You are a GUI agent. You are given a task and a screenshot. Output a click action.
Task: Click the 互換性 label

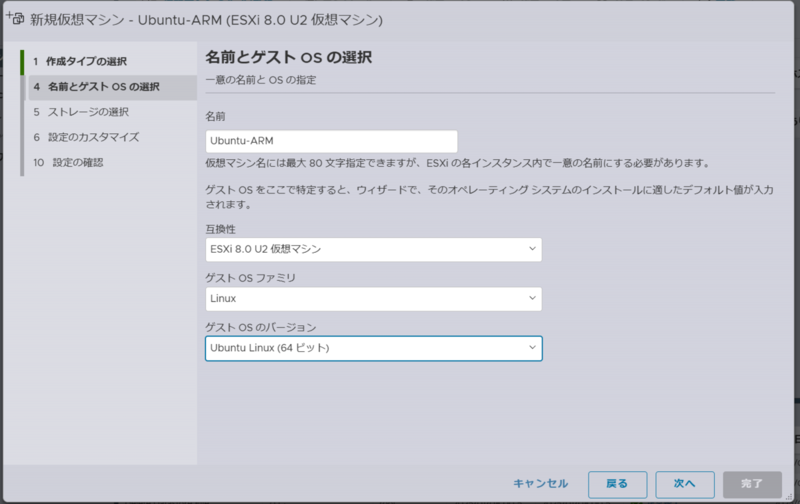(220, 230)
